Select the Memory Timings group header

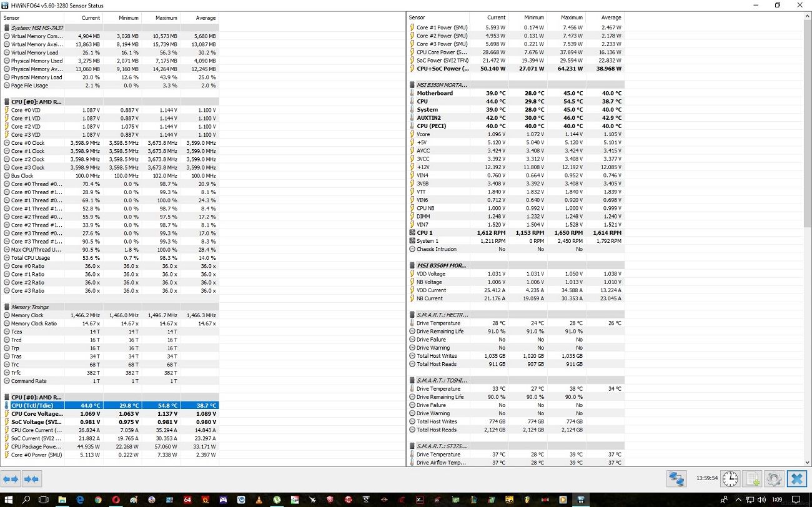[110, 307]
